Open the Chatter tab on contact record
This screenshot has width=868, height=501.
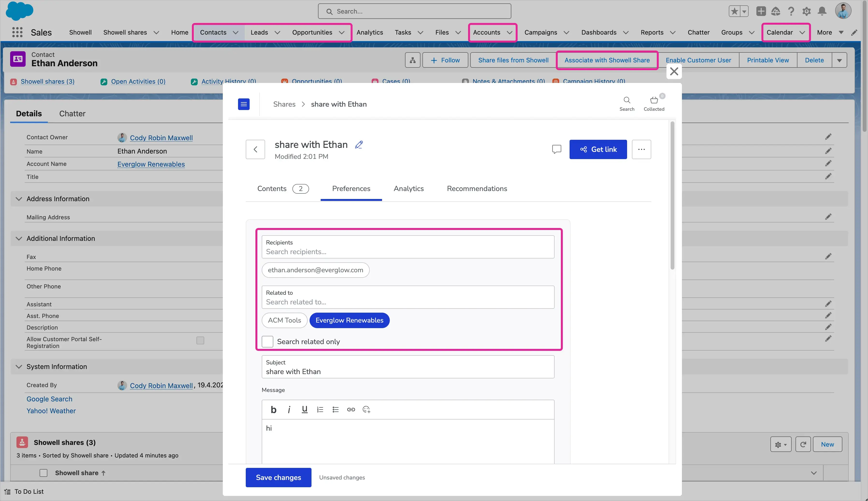click(x=72, y=114)
